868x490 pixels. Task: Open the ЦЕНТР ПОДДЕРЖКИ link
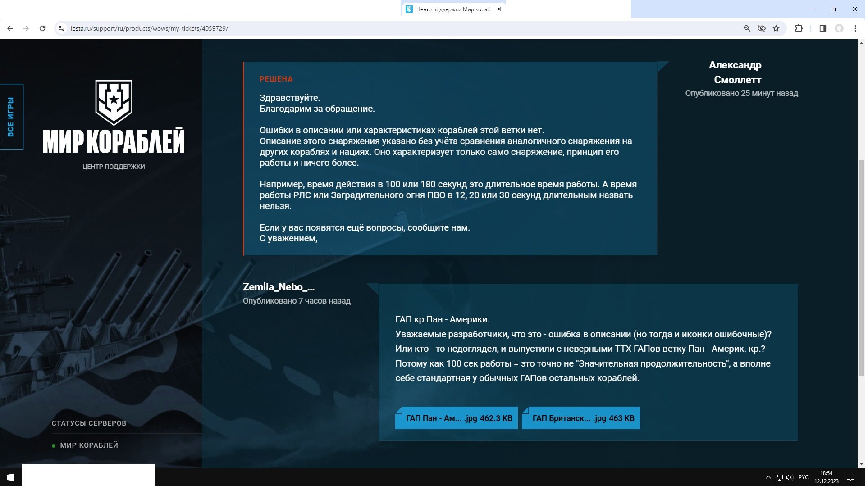tap(114, 167)
